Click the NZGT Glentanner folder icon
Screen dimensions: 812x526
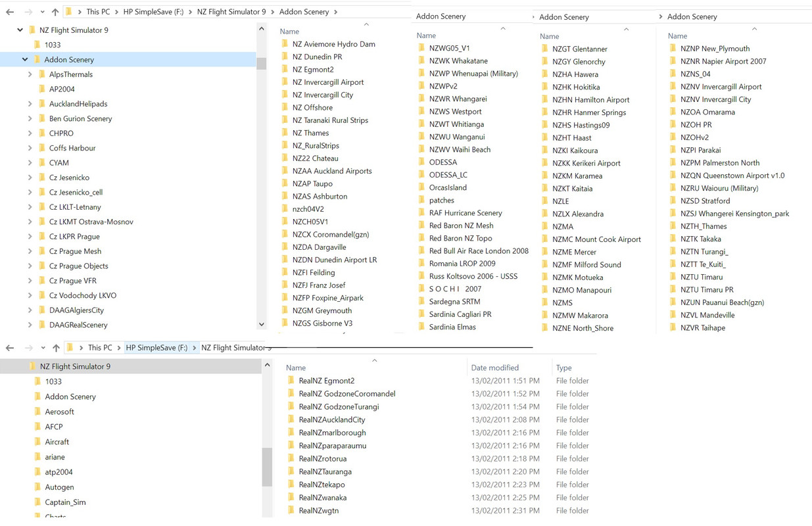[544, 49]
